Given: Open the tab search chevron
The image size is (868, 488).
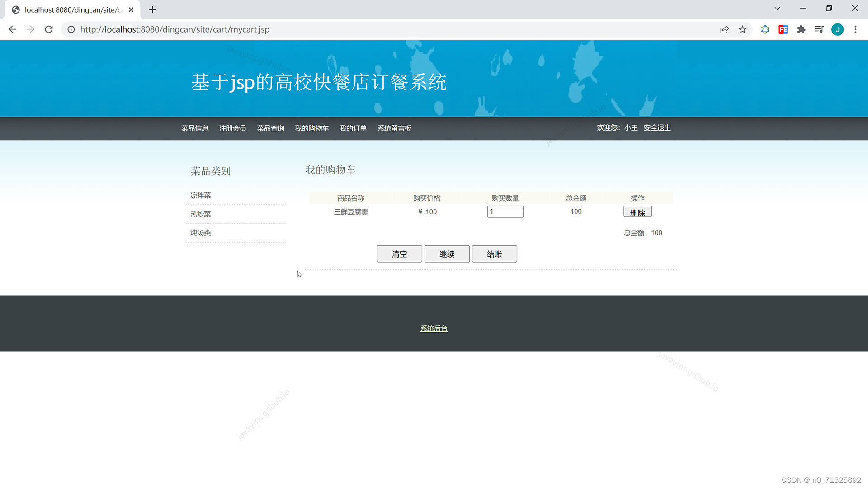Looking at the screenshot, I should pos(777,8).
